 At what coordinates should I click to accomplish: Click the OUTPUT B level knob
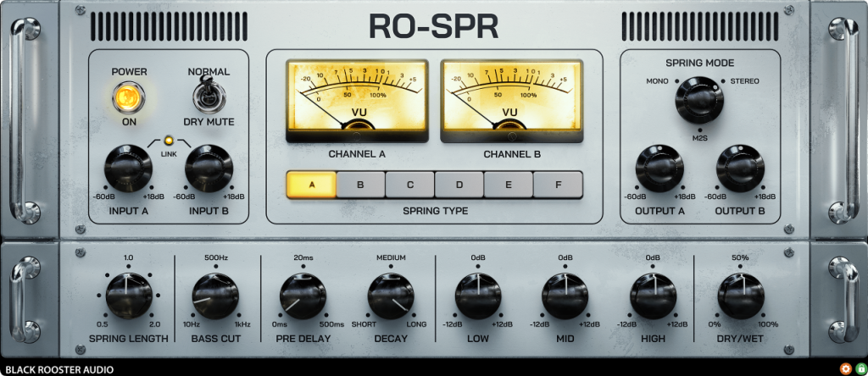[740, 168]
